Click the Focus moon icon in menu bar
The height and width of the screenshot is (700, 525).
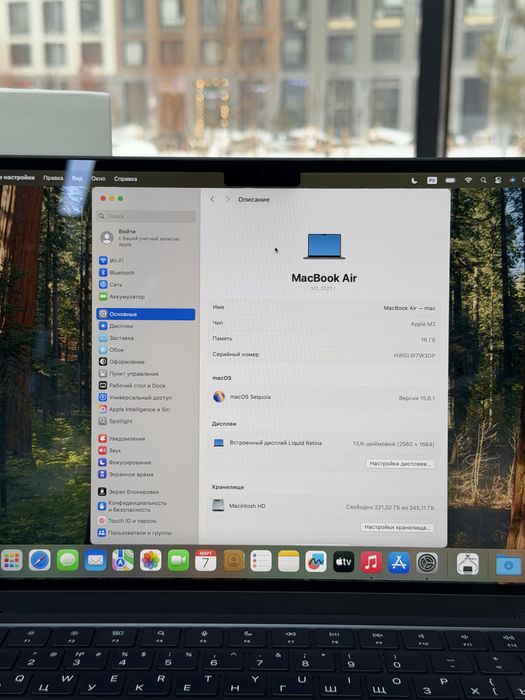pyautogui.click(x=414, y=180)
